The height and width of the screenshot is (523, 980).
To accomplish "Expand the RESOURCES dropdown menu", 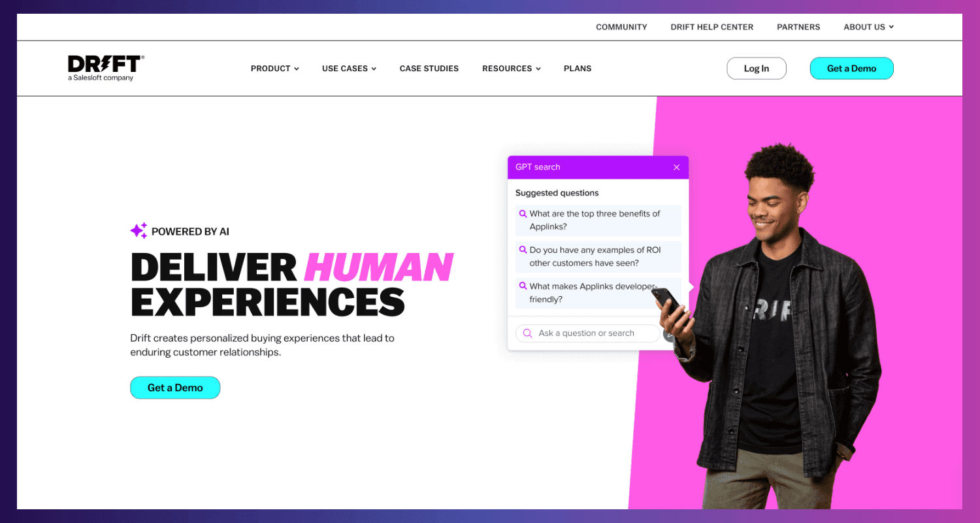I will 511,69.
